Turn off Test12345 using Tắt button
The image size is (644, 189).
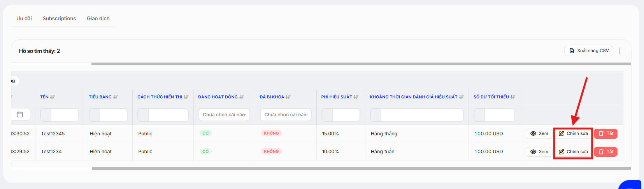pyautogui.click(x=605, y=133)
